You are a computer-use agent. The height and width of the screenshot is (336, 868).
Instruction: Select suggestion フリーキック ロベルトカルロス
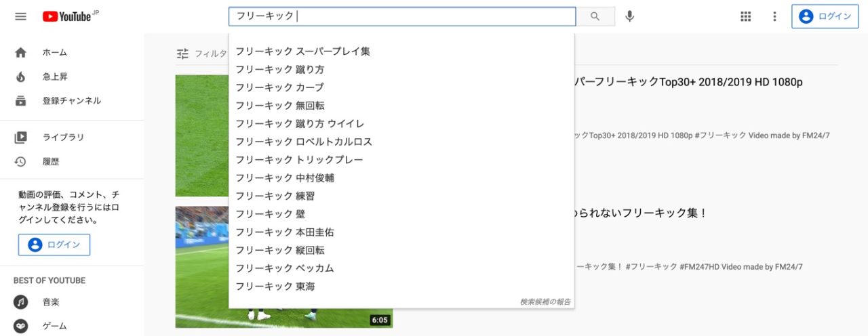click(x=401, y=142)
